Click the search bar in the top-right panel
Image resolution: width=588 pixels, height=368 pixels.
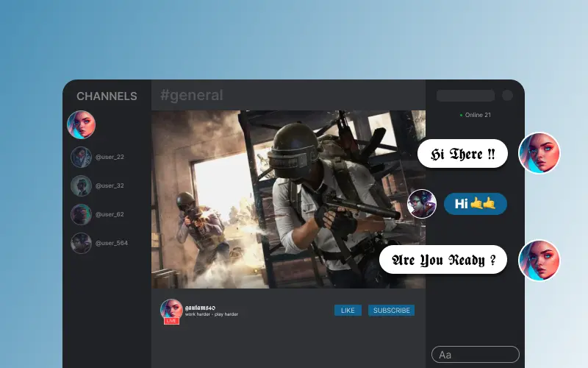[x=465, y=96]
